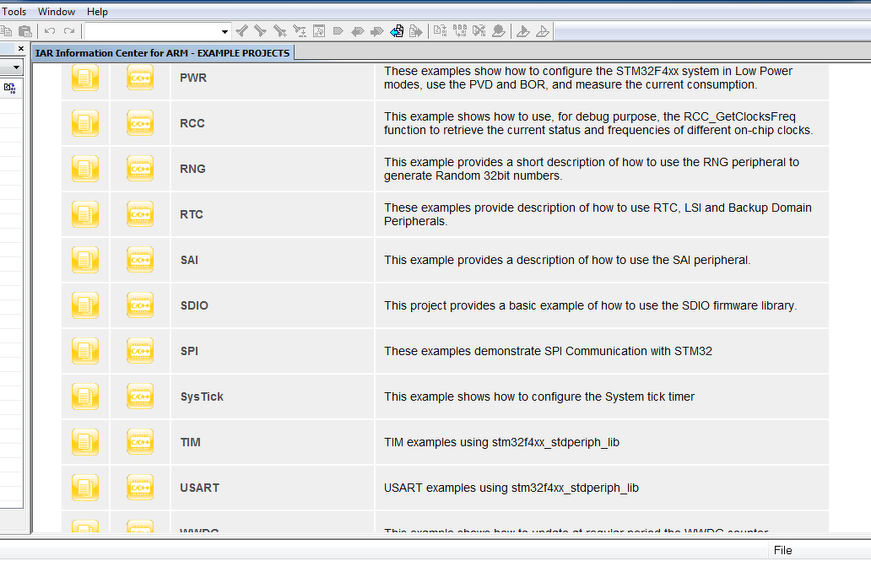
Task: Click 'TIM examples using stm32f4xx_stdperiph_lib' description
Action: [501, 442]
